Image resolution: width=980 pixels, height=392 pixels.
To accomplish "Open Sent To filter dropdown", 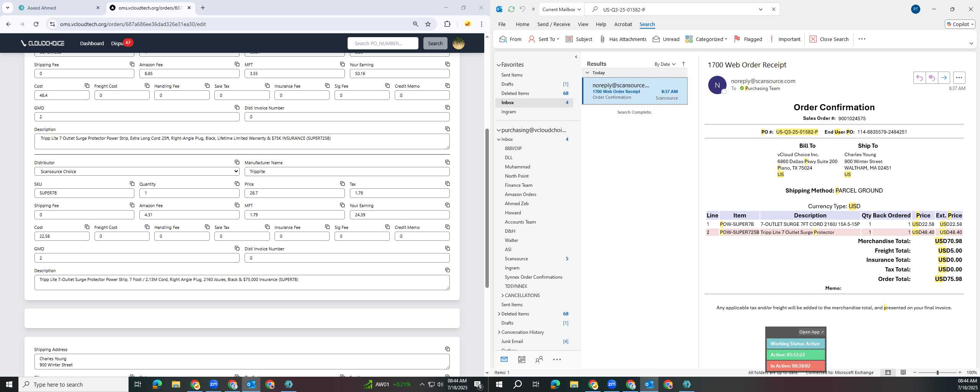I will pyautogui.click(x=544, y=39).
